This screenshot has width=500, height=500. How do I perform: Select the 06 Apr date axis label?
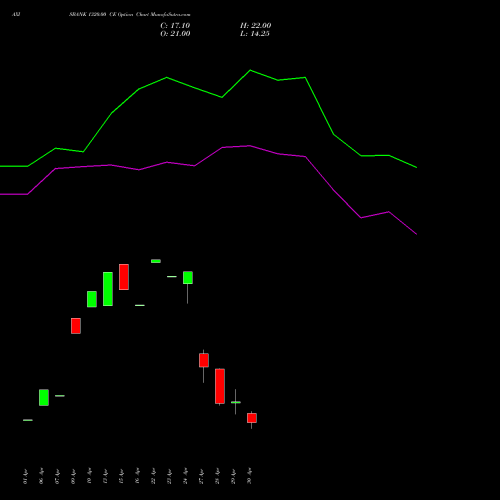click(x=41, y=477)
